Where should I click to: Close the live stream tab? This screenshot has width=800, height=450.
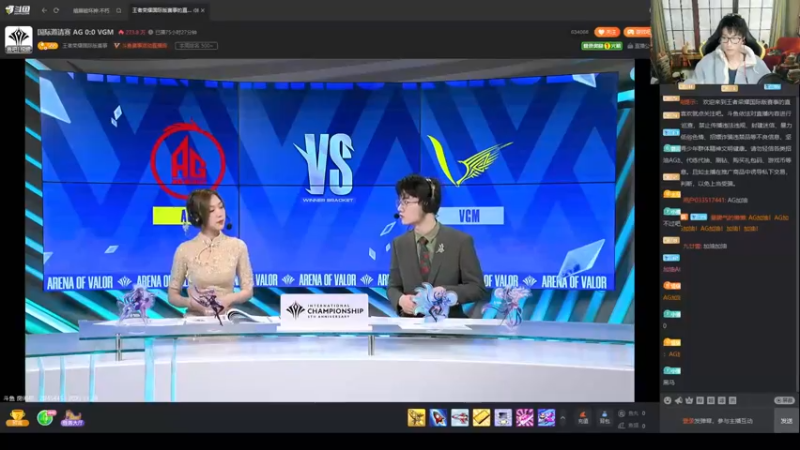[x=203, y=10]
